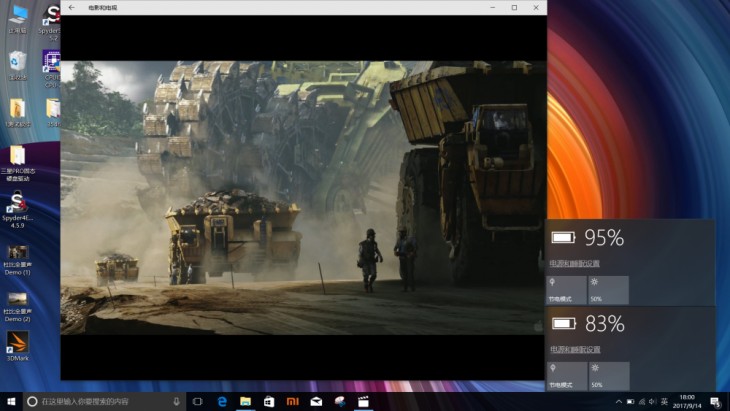Viewport: 730px width, 411px height.
Task: Open the Spyder4Elite 4.5.9 desktop icon
Action: pyautogui.click(x=18, y=202)
